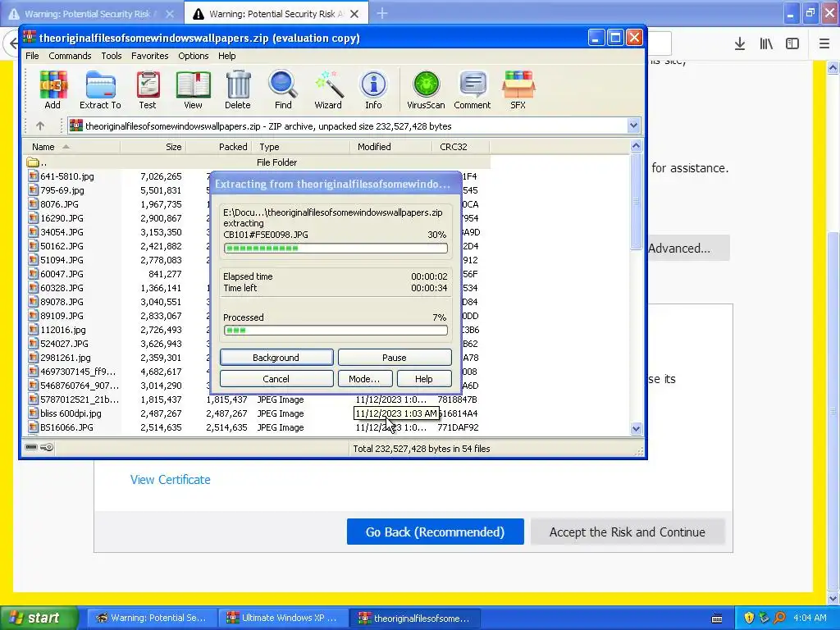Switch to Ultimate Windows XP taskbar item
Image resolution: width=840 pixels, height=630 pixels.
(284, 618)
